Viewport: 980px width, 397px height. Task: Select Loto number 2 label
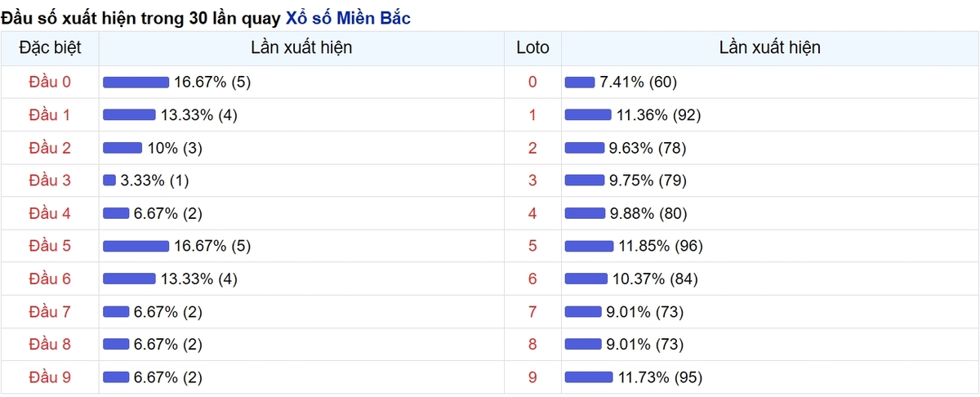[533, 148]
